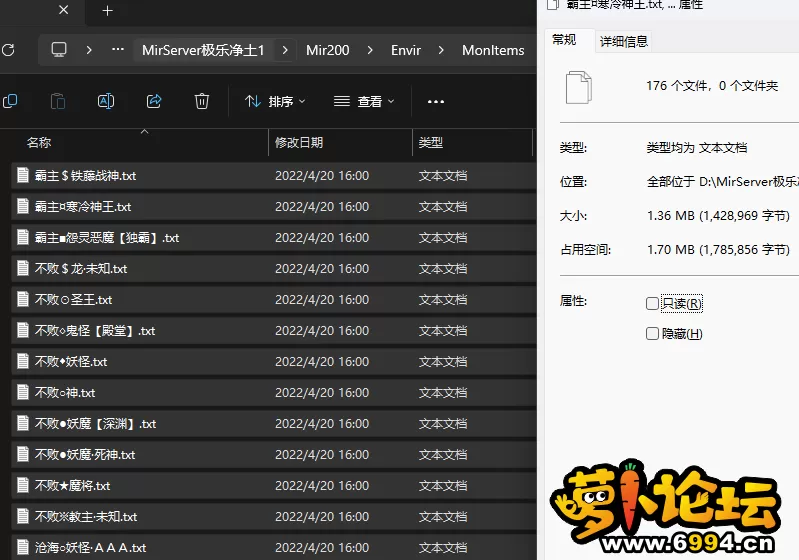
Task: Switch to the 详细信息 tab
Action: tap(624, 41)
